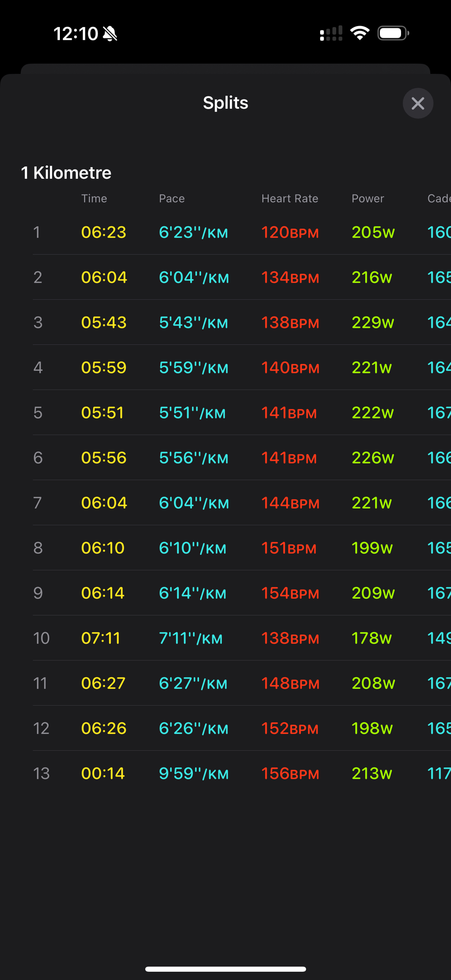The width and height of the screenshot is (451, 980).
Task: Tap the 5'43''/KM pace in split 3
Action: click(194, 322)
